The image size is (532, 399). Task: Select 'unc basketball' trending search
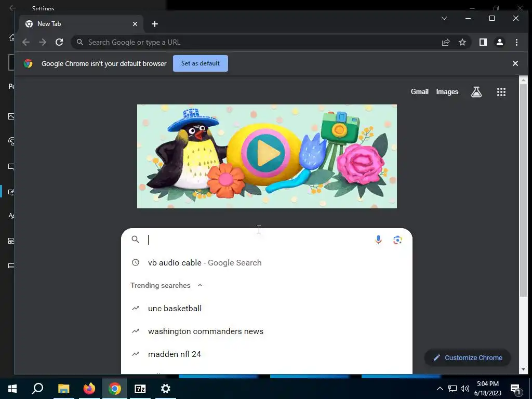(x=267, y=309)
